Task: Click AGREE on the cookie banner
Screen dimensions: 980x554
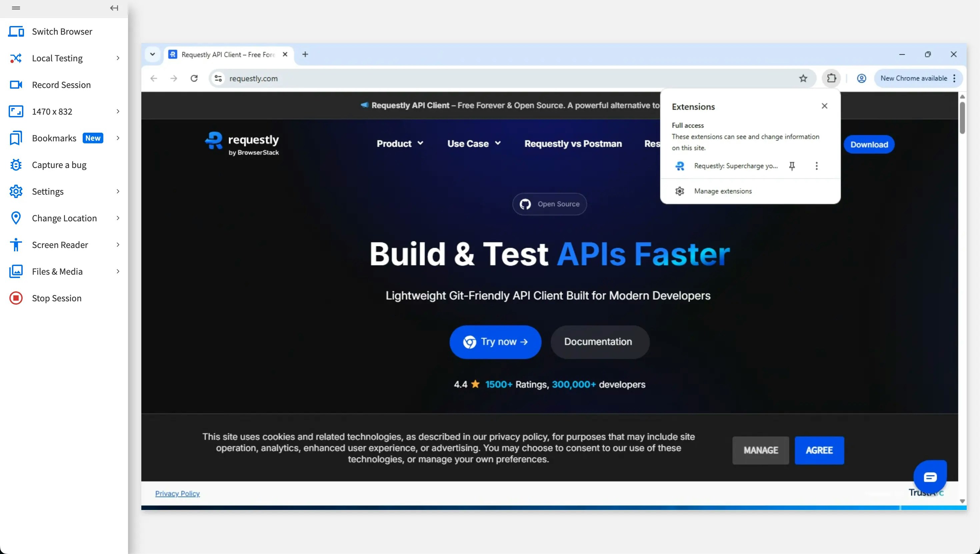Action: click(x=819, y=450)
